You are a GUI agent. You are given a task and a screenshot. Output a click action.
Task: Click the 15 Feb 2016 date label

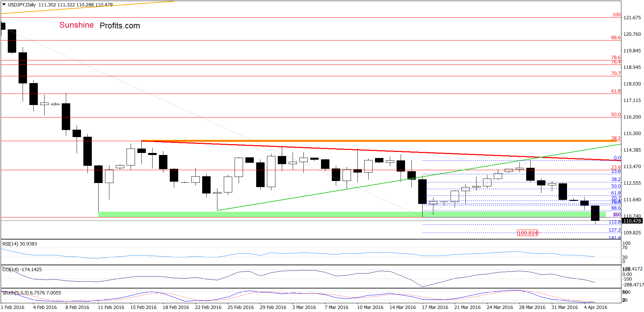143,307
